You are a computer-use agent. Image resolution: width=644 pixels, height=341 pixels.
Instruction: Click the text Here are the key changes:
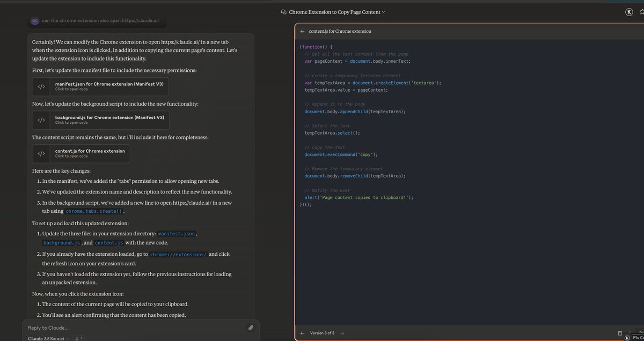click(x=61, y=171)
